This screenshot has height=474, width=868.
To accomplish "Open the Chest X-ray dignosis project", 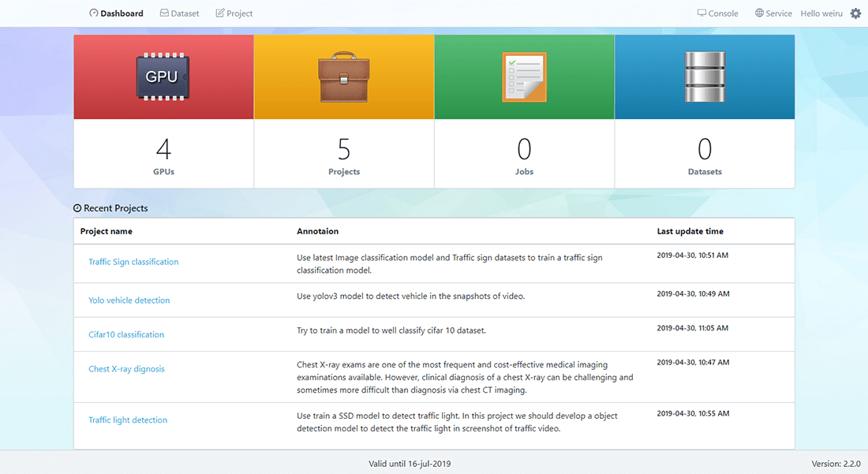I will pyautogui.click(x=126, y=369).
